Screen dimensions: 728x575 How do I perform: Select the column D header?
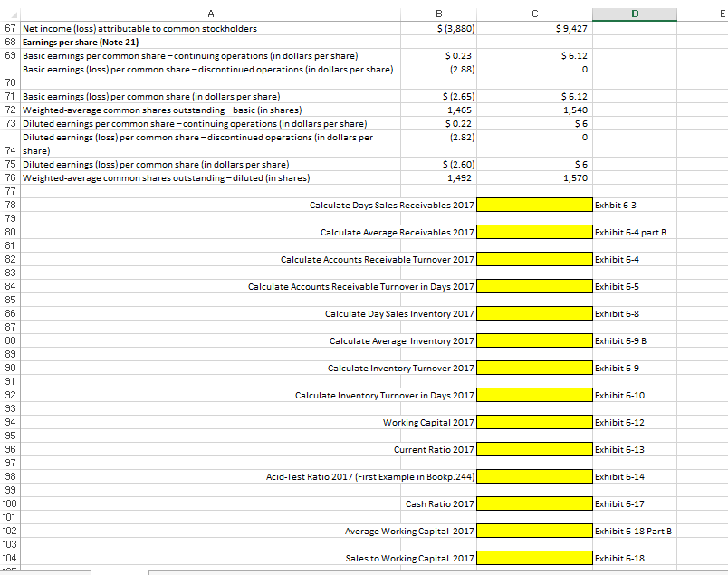634,14
